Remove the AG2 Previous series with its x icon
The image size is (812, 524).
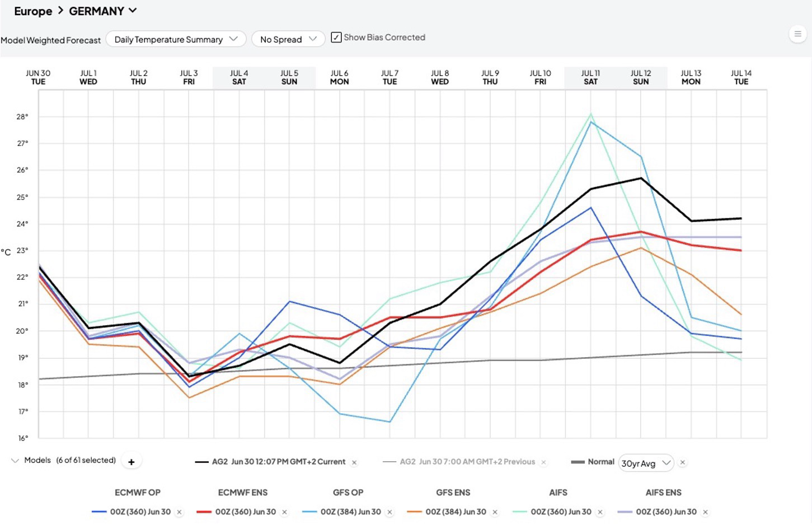point(543,462)
